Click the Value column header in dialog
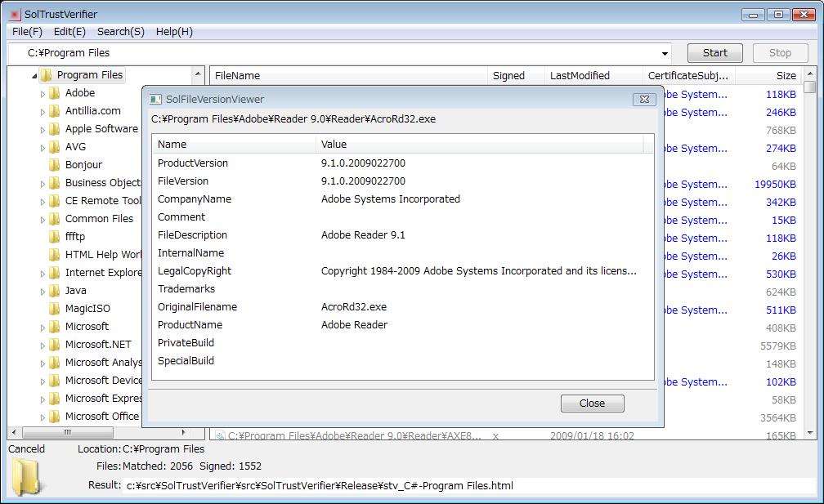The width and height of the screenshot is (824, 504). (480, 145)
